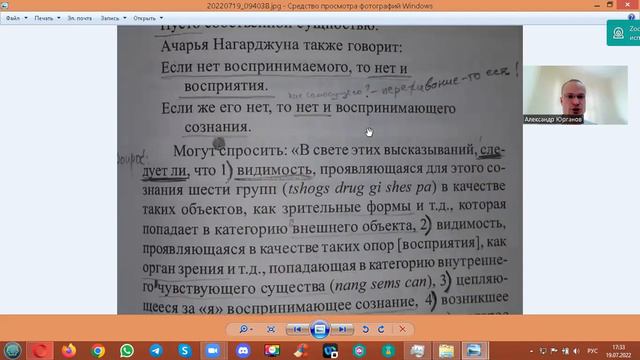The width and height of the screenshot is (640, 360).
Task: Launch Firefox from the taskbar
Action: 69,351
